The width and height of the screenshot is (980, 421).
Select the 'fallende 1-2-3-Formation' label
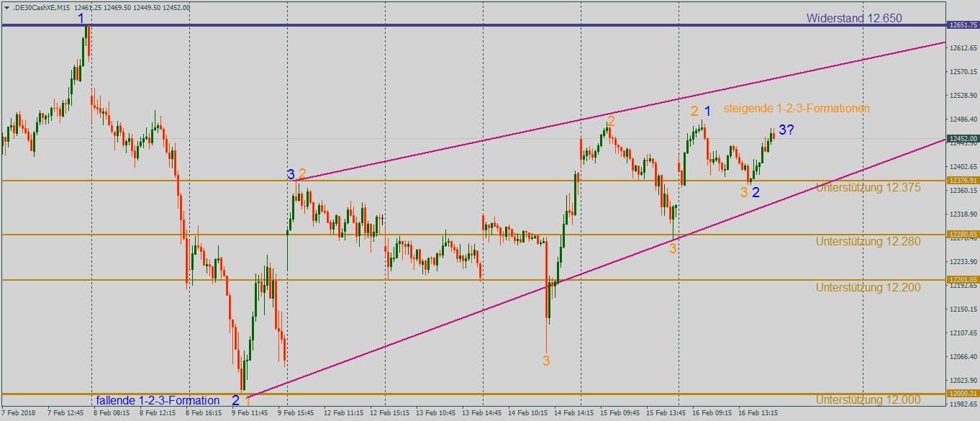pyautogui.click(x=158, y=400)
